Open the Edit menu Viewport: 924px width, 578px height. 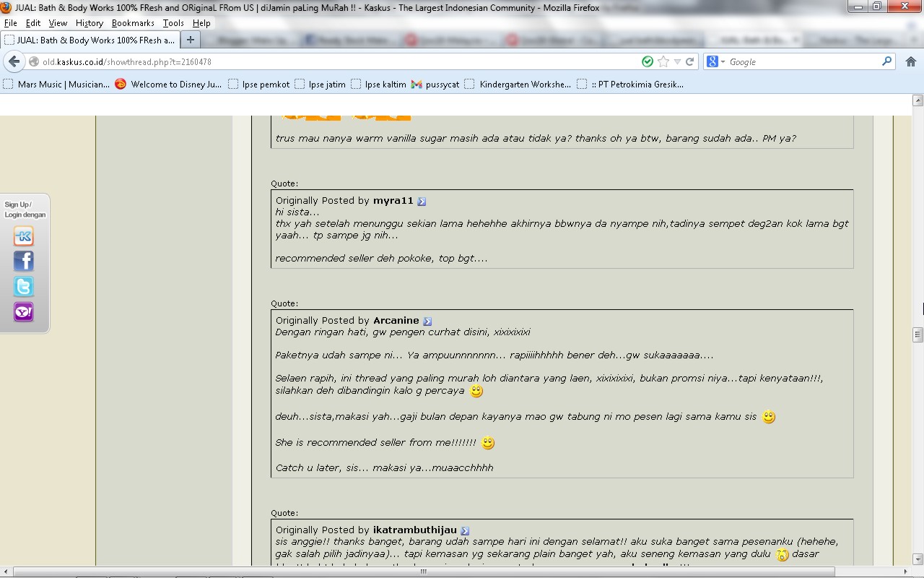[33, 23]
